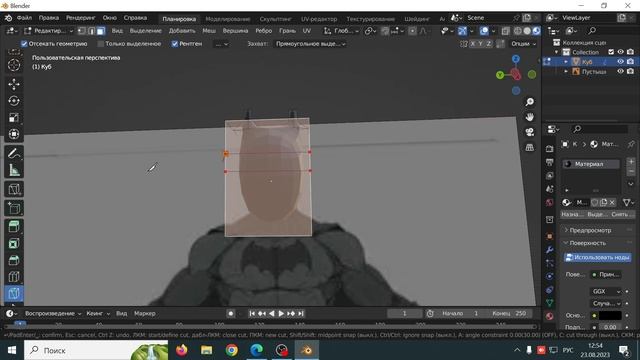Click the Подп... 0.00 value slider
The height and width of the screenshot is (360, 640).
(610, 327)
